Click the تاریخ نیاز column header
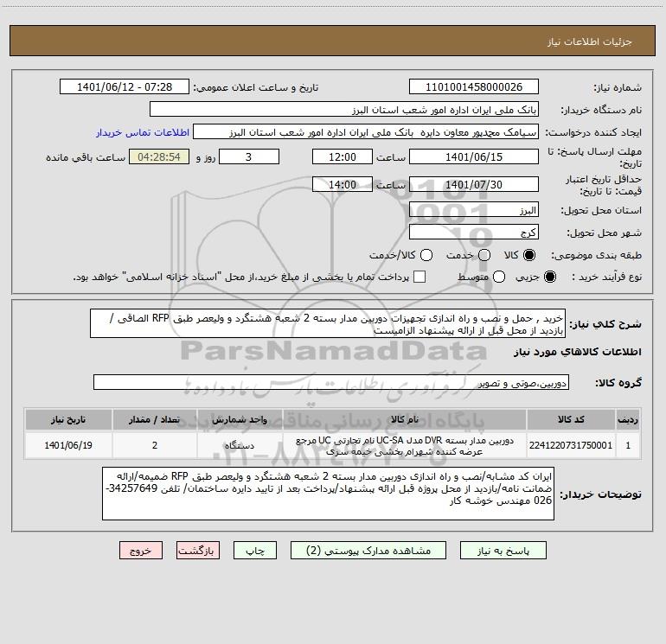 pyautogui.click(x=68, y=419)
